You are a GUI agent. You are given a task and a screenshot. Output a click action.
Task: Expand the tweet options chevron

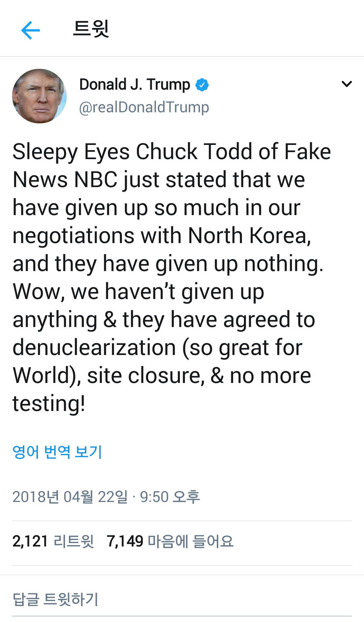[346, 84]
